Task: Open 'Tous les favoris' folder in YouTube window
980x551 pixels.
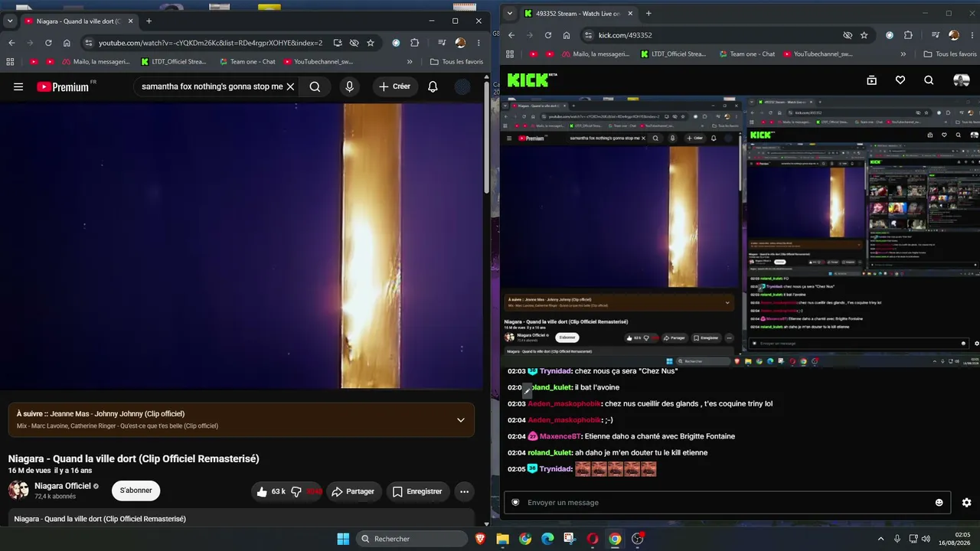Action: pyautogui.click(x=457, y=61)
